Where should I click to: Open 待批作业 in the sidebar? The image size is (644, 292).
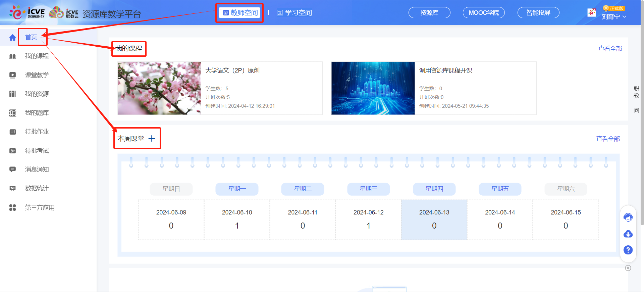[37, 132]
